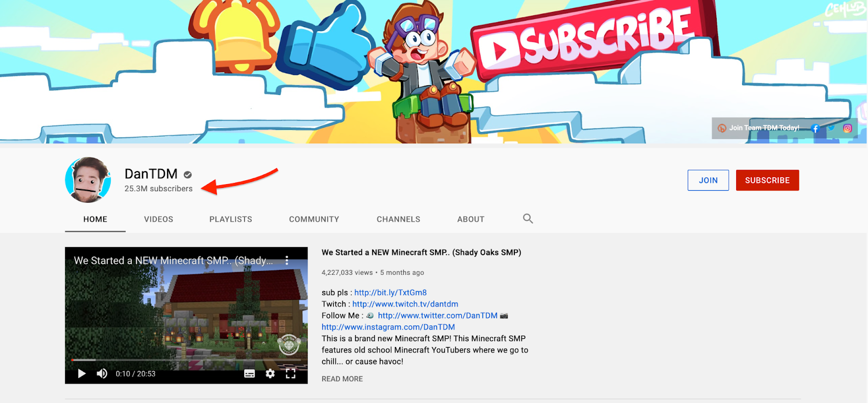Enter fullscreen mode on the video
This screenshot has height=403, width=868.
[291, 374]
